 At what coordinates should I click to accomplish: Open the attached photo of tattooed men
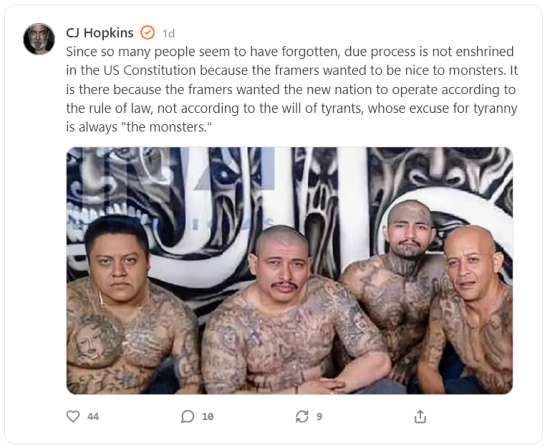[290, 270]
